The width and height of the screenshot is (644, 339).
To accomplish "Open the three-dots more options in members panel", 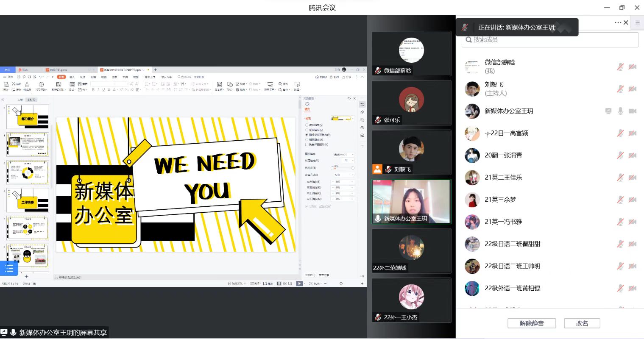I will click(x=618, y=22).
